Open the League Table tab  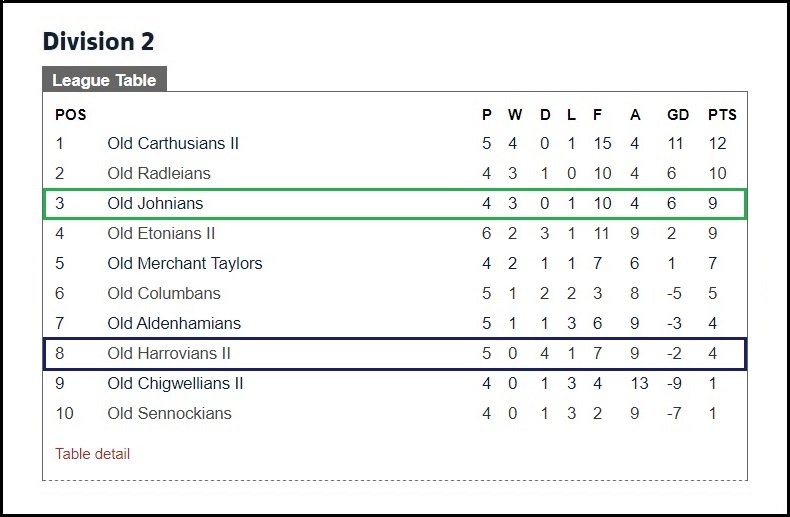[104, 80]
